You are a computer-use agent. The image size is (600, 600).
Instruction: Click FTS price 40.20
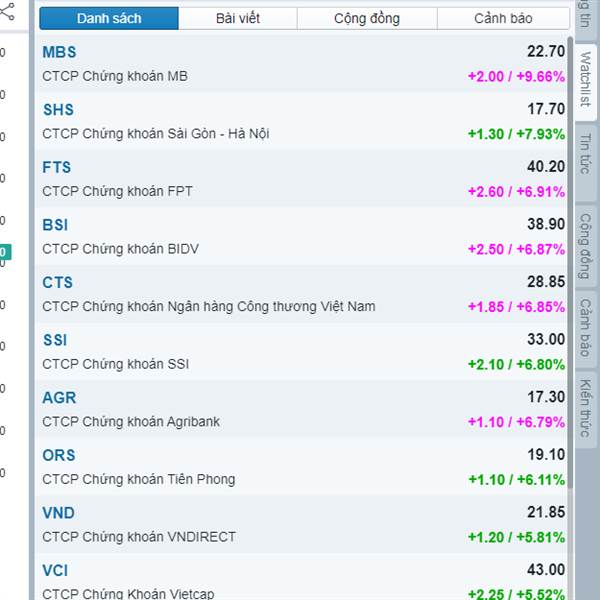546,166
